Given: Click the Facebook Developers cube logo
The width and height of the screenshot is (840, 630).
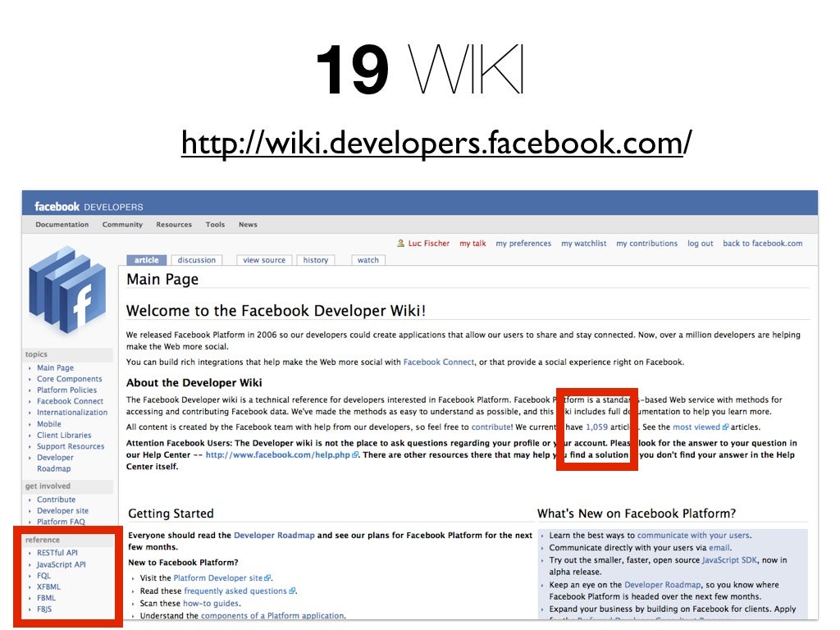Looking at the screenshot, I should coord(67,290).
